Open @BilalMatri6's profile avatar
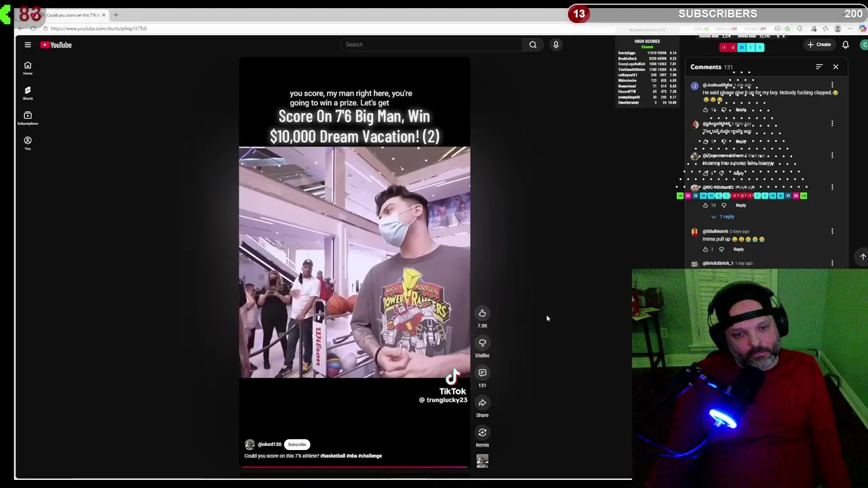The image size is (868, 488). (x=694, y=232)
